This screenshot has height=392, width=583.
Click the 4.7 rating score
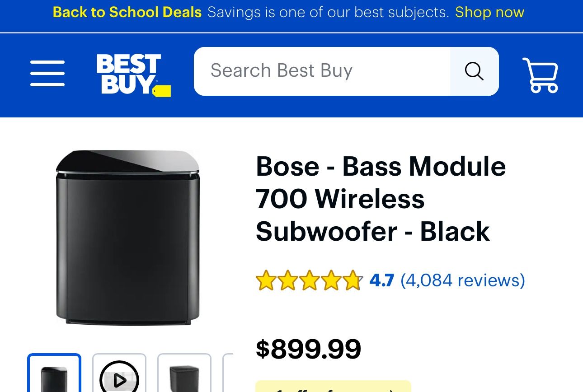(382, 280)
